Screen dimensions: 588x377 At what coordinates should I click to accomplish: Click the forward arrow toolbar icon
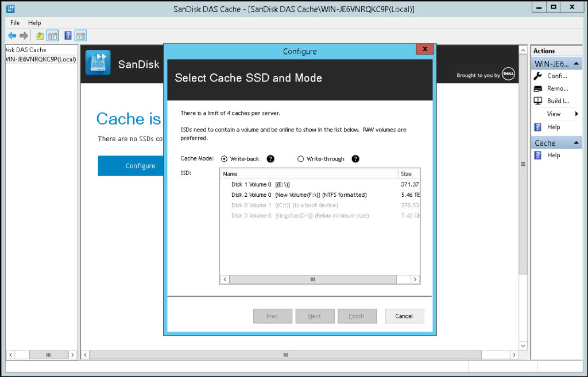tap(24, 36)
